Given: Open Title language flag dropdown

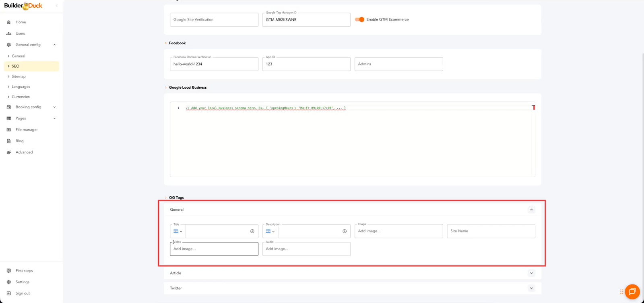Looking at the screenshot, I should [x=178, y=231].
